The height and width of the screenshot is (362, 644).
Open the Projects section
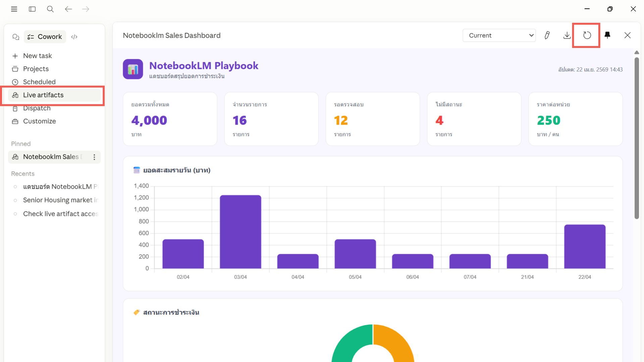click(36, 69)
